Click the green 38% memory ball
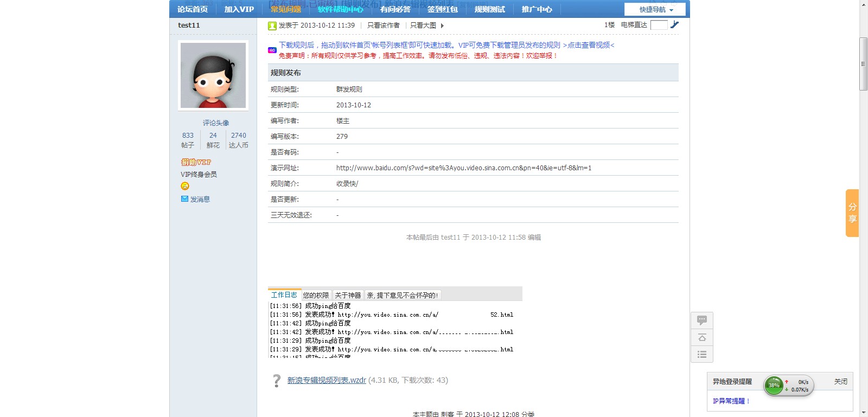Viewport: 868px width, 417px height. coord(774,386)
